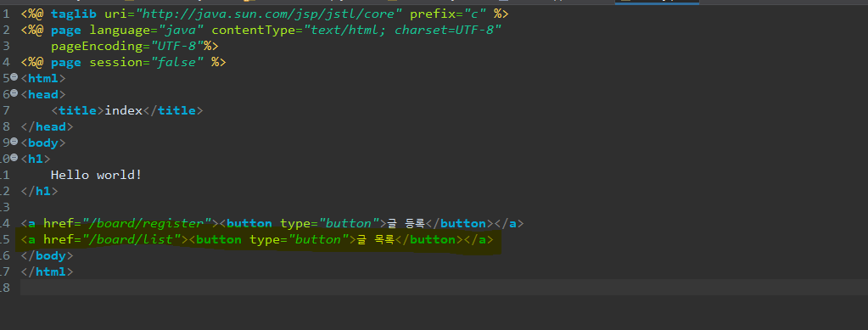Click the opening <body> tag name

click(43, 143)
